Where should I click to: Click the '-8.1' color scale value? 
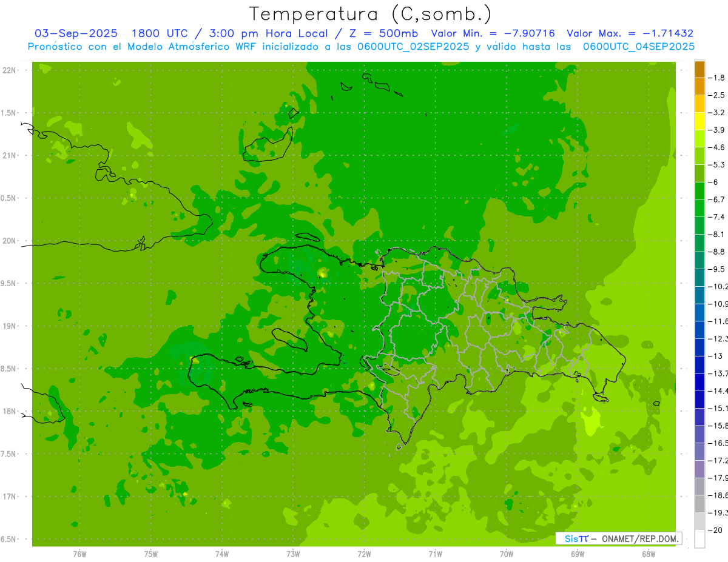[717, 234]
